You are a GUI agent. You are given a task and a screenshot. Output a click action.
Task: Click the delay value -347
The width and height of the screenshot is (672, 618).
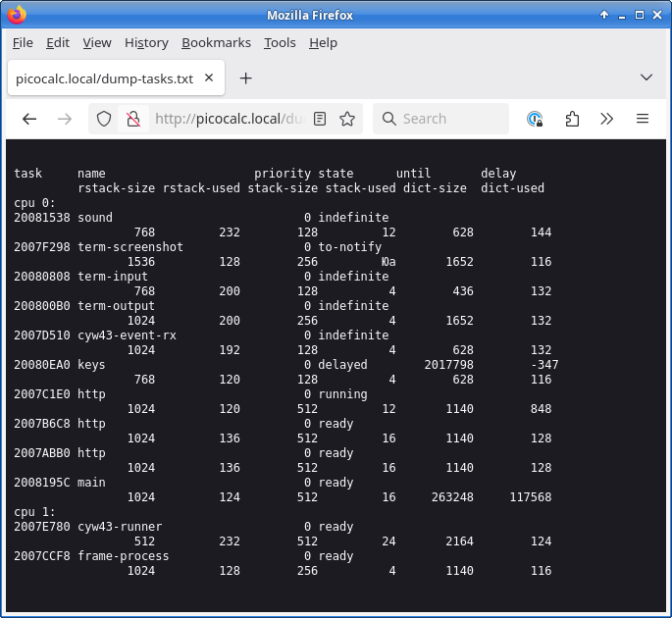544,365
